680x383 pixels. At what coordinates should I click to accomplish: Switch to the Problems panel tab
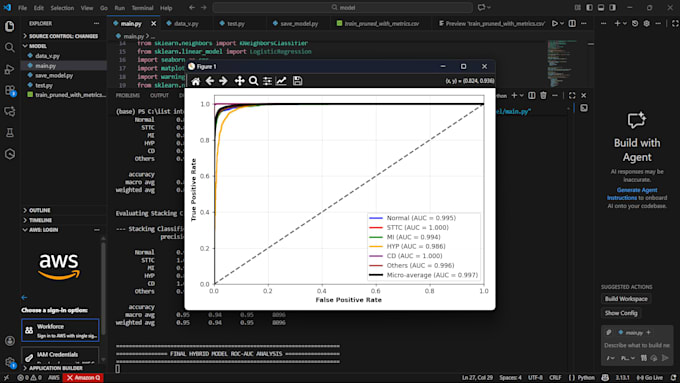point(128,95)
